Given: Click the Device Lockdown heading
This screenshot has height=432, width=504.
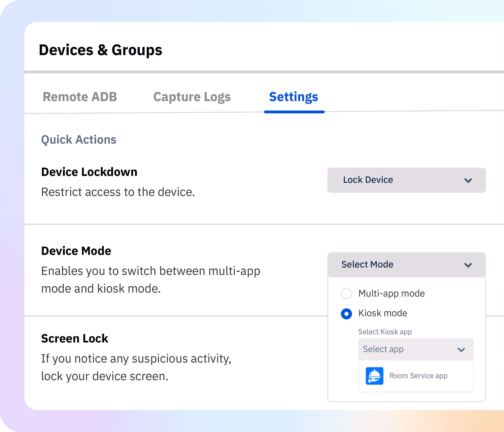Looking at the screenshot, I should pos(89,172).
